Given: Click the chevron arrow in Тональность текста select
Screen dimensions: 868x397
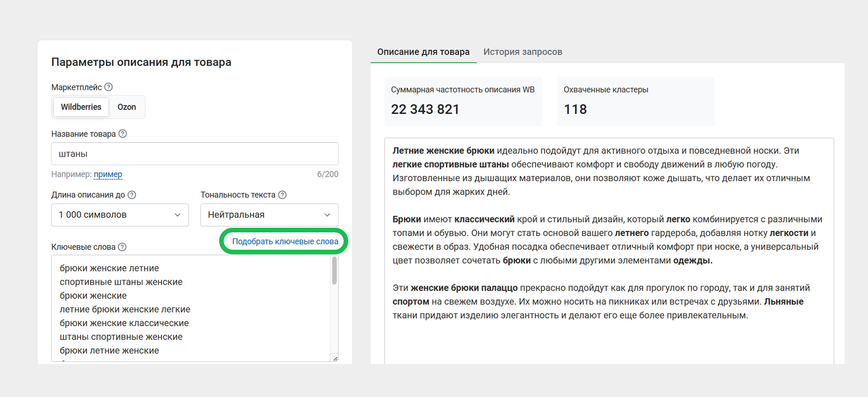Looking at the screenshot, I should point(327,215).
